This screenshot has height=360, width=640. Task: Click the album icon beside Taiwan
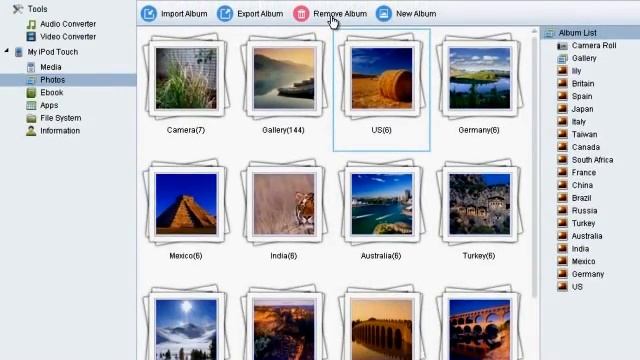[562, 134]
